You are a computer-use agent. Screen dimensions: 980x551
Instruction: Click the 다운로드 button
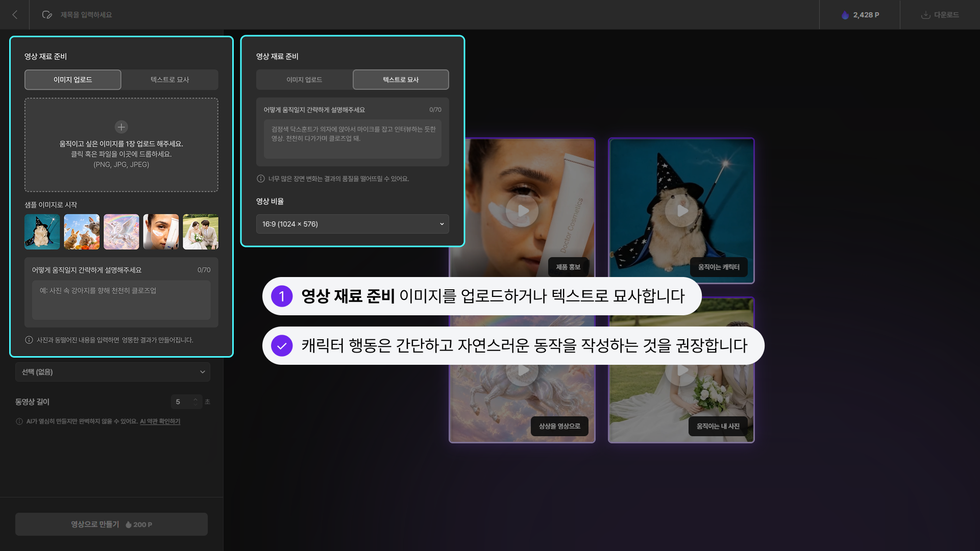(940, 15)
